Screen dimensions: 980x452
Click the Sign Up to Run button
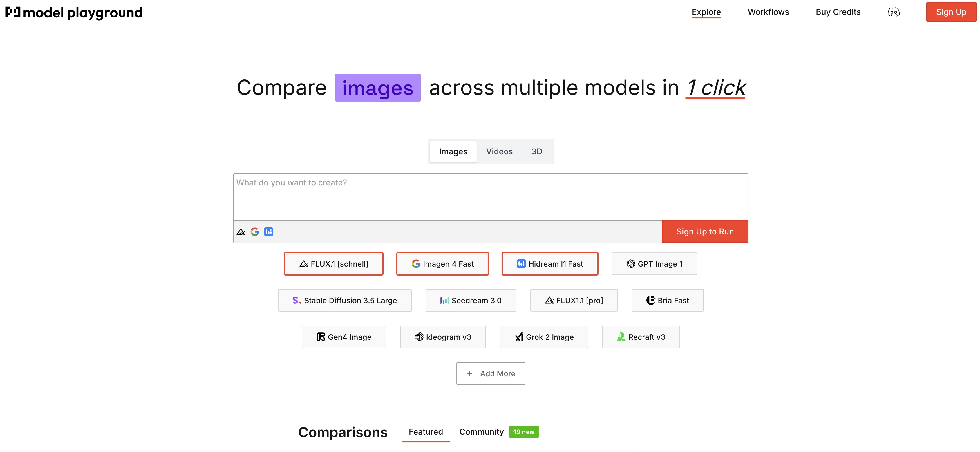[705, 232]
